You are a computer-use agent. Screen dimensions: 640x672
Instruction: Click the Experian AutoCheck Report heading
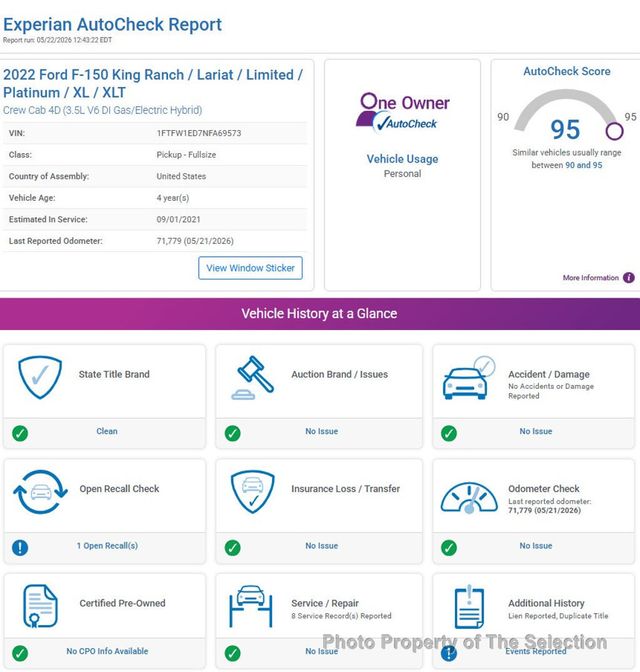pos(112,24)
